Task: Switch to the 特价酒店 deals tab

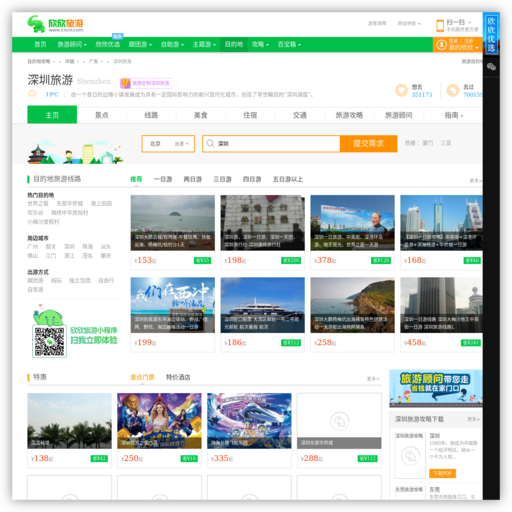Action: tap(178, 377)
